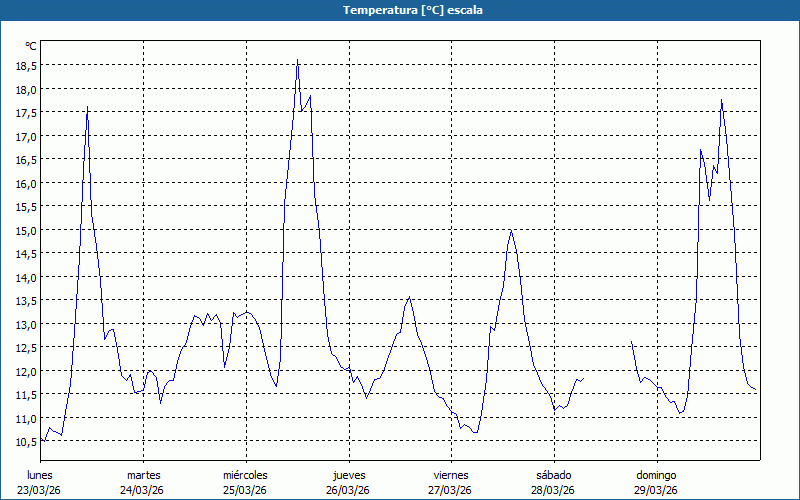Image resolution: width=800 pixels, height=500 pixels.
Task: Click the 18,5° peak on miércoles
Action: pyautogui.click(x=297, y=60)
